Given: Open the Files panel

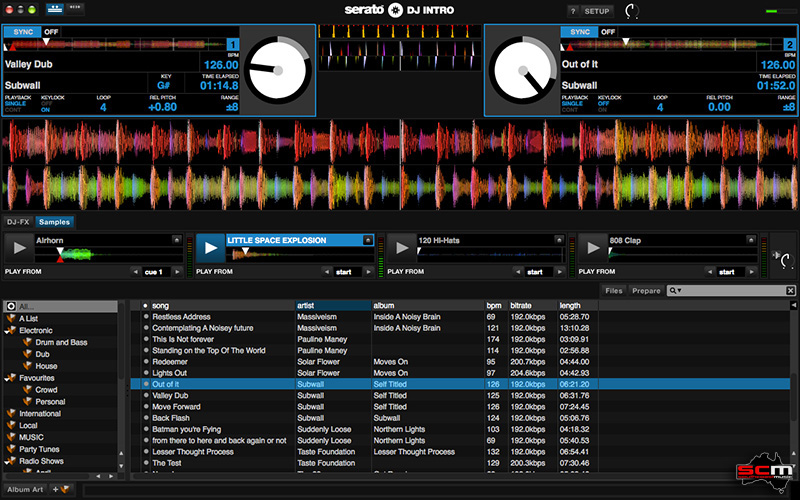Looking at the screenshot, I should 613,290.
